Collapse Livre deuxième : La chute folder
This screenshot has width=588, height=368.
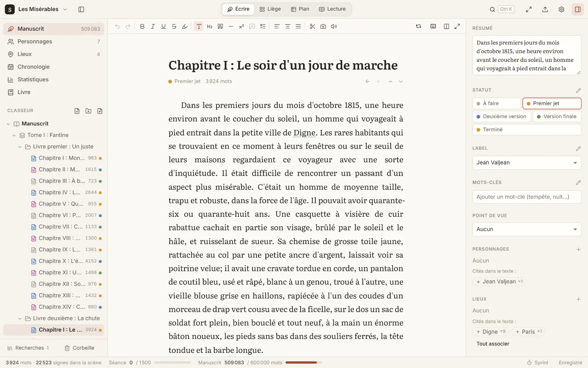pos(20,319)
